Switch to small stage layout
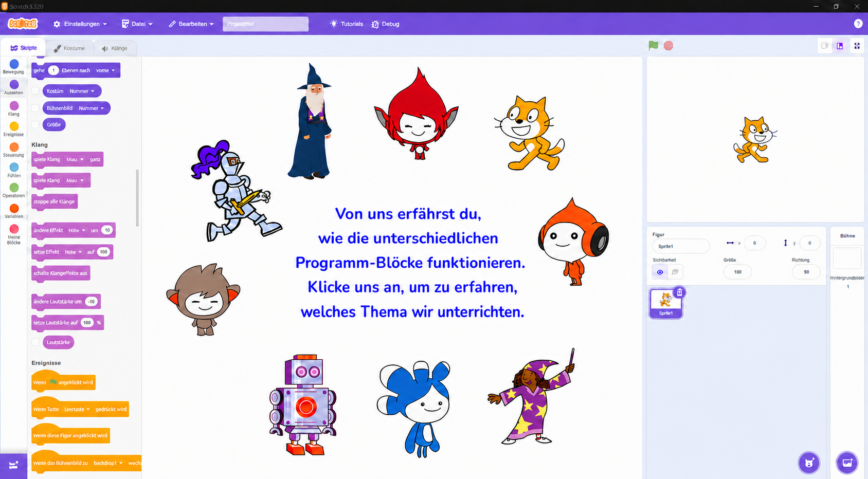The width and height of the screenshot is (868, 479). pos(825,46)
